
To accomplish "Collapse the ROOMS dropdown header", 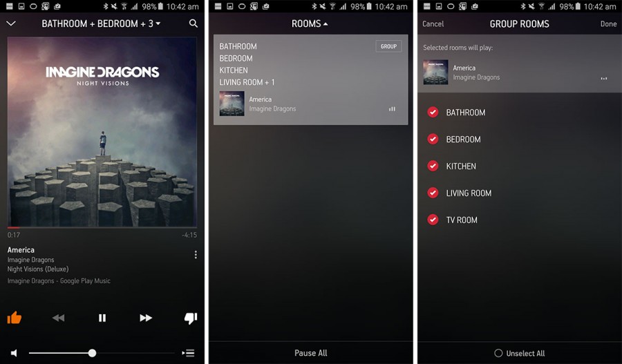I will (x=310, y=23).
